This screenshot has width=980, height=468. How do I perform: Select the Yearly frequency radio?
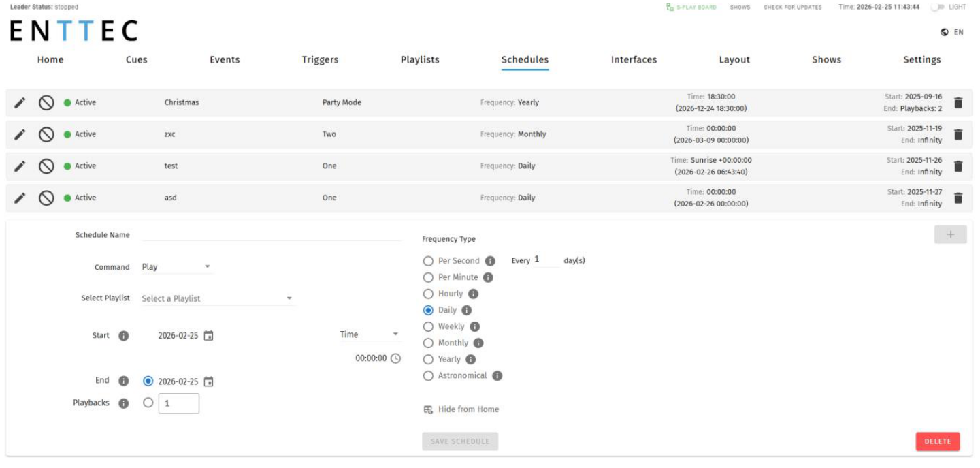pyautogui.click(x=428, y=359)
